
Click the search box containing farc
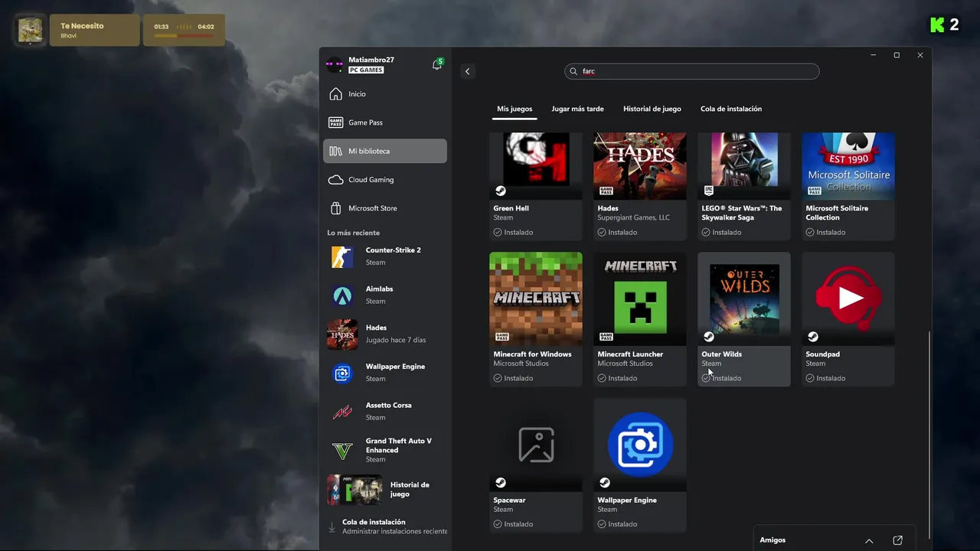coord(692,71)
